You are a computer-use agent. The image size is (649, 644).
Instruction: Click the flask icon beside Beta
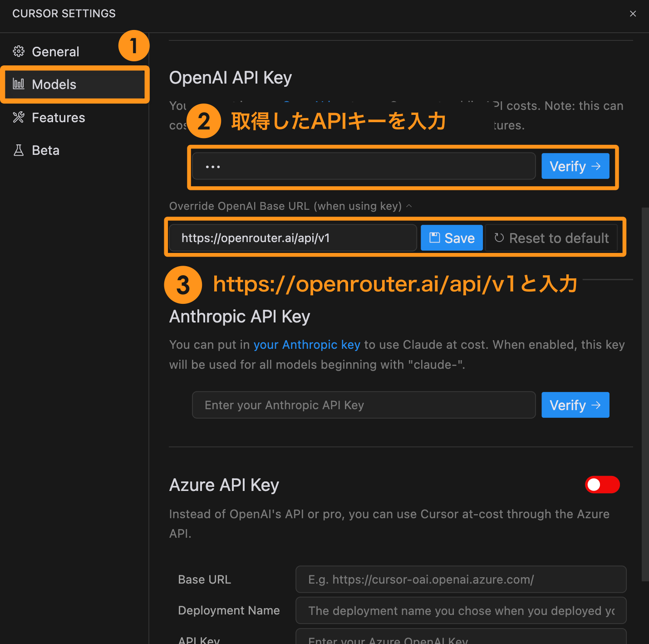pyautogui.click(x=19, y=150)
